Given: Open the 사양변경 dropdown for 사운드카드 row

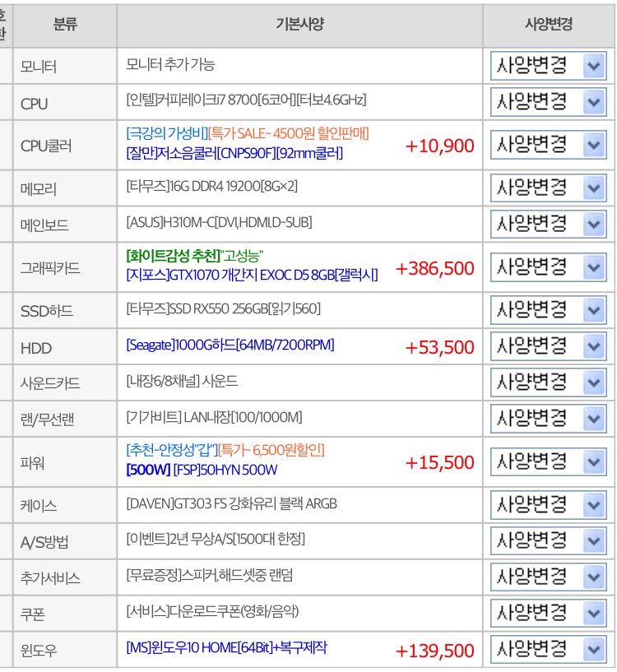Looking at the screenshot, I should (x=548, y=382).
